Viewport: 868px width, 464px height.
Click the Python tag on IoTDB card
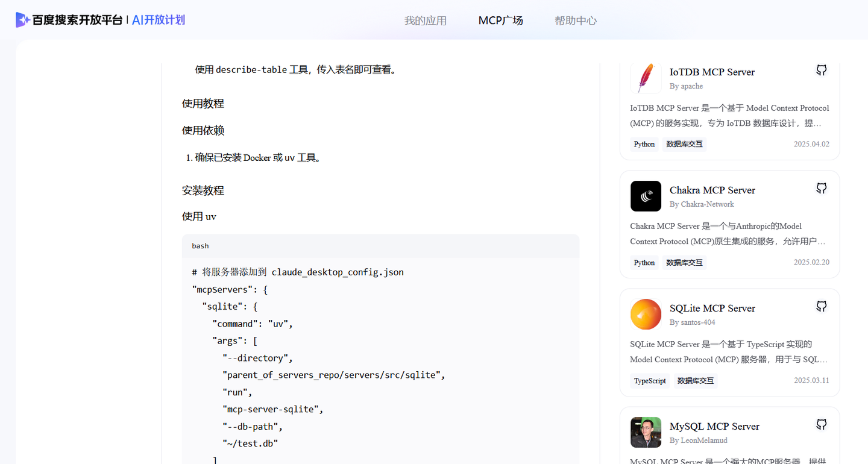pyautogui.click(x=644, y=144)
